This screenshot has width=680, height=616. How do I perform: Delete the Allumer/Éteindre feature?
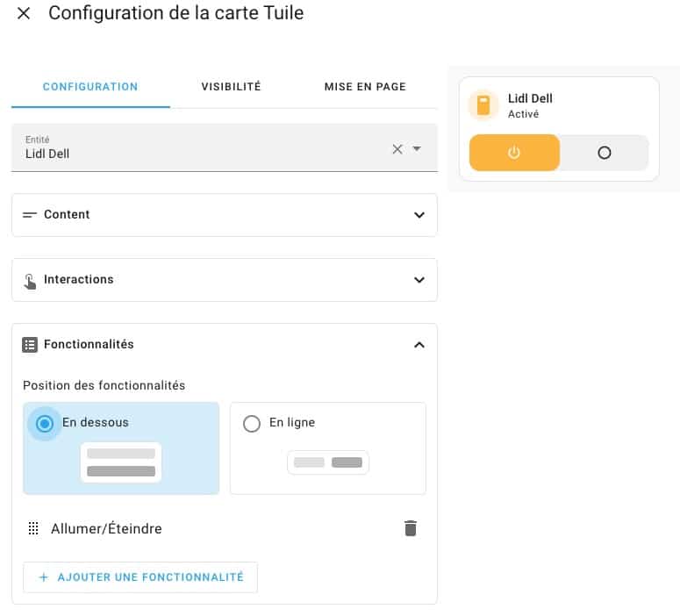411,528
